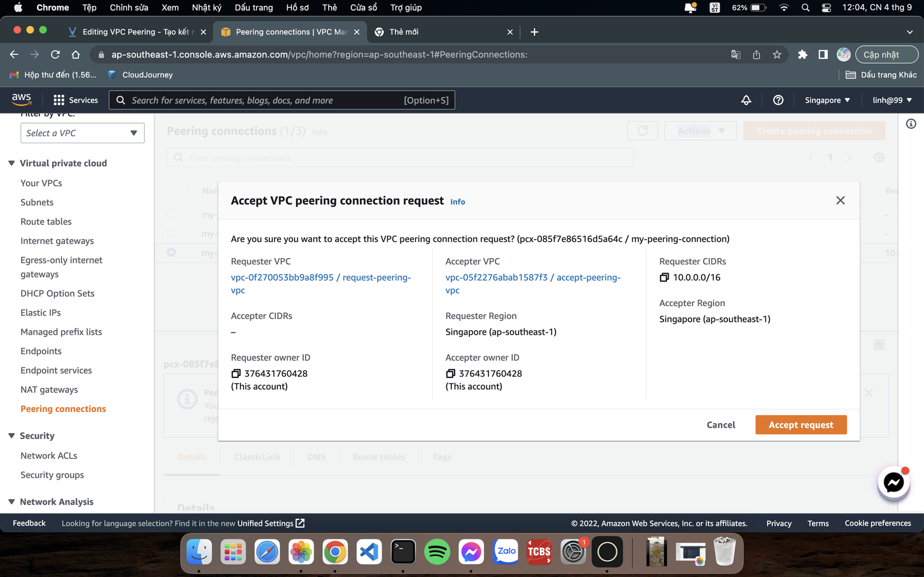The width and height of the screenshot is (924, 577).
Task: Open the AWS Services menu grid
Action: point(75,100)
